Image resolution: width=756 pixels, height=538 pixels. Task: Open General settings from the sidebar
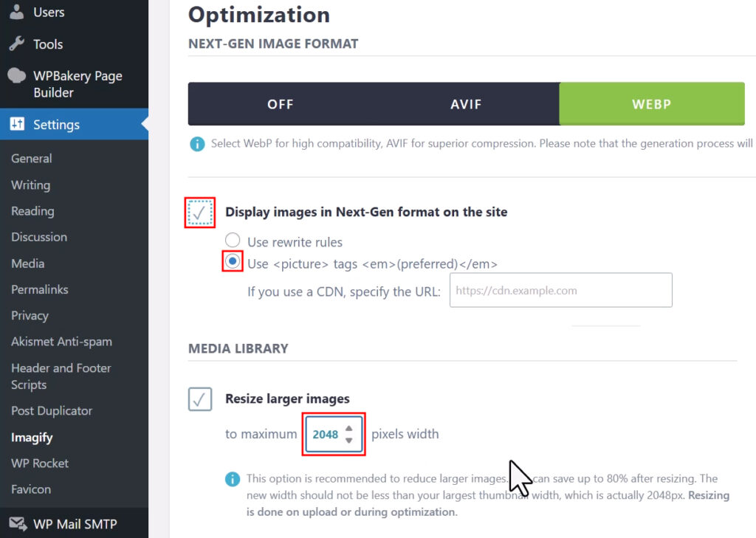31,159
